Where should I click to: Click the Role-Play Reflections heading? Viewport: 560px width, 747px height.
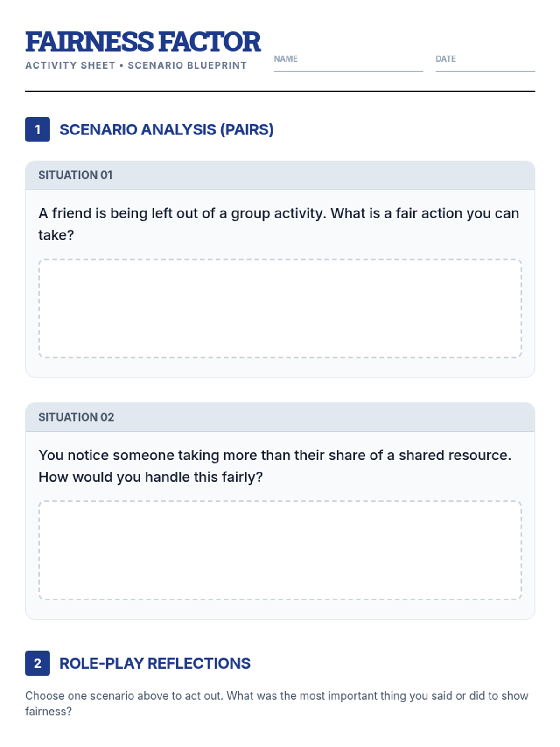click(155, 663)
